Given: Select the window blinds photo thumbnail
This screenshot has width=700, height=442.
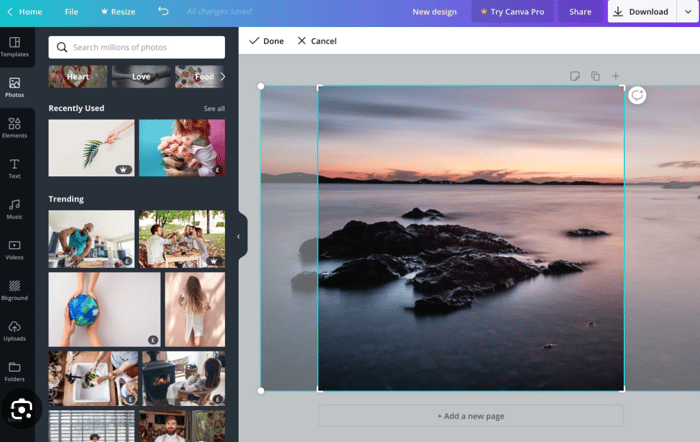Looking at the screenshot, I should [x=92, y=426].
